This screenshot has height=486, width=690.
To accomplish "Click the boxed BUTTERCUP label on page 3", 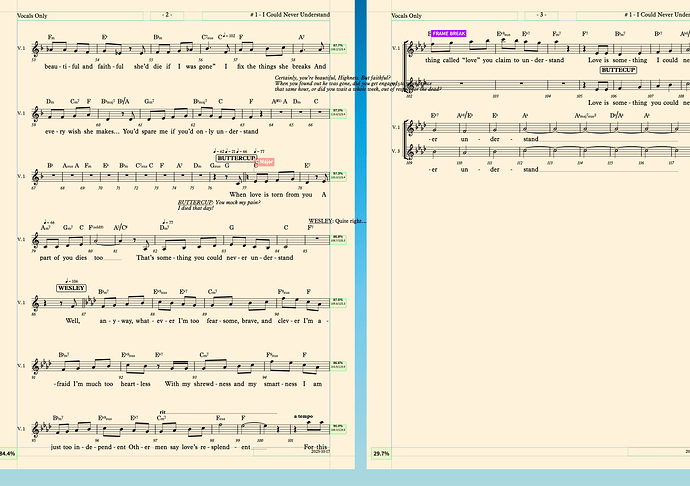I will coord(618,70).
